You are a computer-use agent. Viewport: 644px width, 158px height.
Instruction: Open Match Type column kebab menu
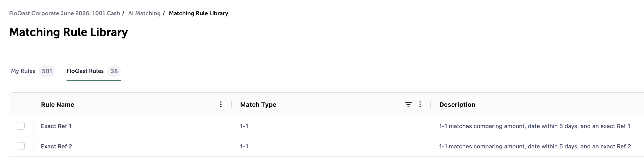click(420, 104)
